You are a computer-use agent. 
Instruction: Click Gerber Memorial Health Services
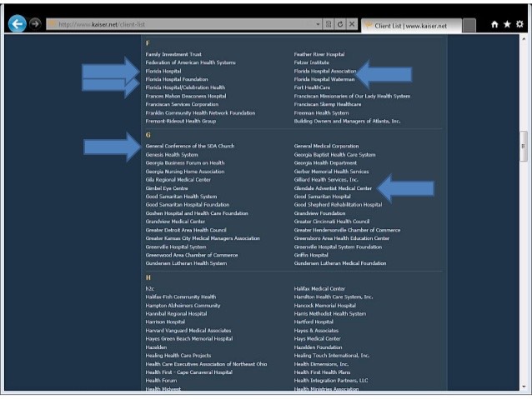(x=332, y=172)
